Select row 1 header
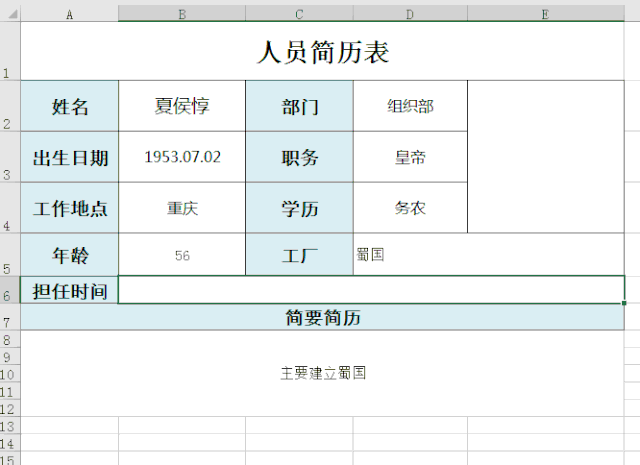Screen dimensions: 640x465 pos(10,51)
